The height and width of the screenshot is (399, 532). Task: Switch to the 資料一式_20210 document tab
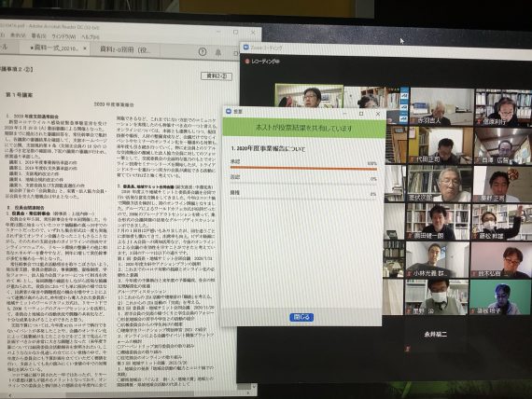click(53, 48)
